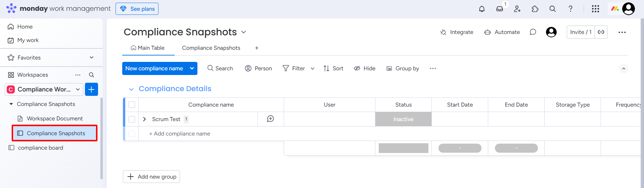Check the select-all checkbox in table header
This screenshot has height=188, width=644.
132,105
